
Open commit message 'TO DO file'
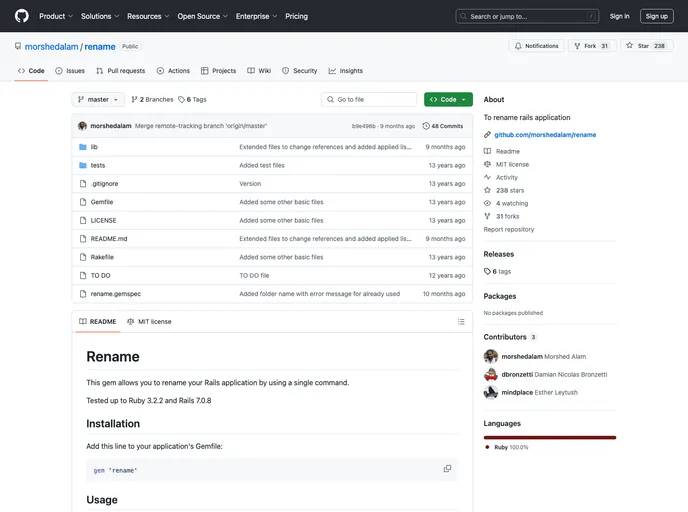tap(254, 276)
